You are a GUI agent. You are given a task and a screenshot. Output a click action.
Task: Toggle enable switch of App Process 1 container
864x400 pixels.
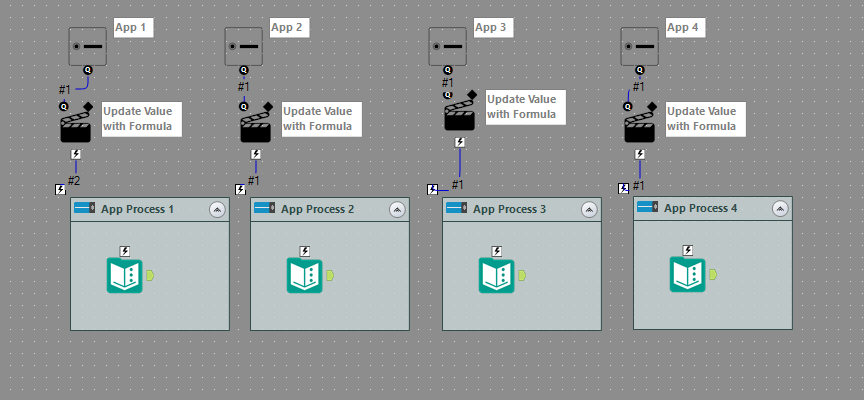click(85, 208)
